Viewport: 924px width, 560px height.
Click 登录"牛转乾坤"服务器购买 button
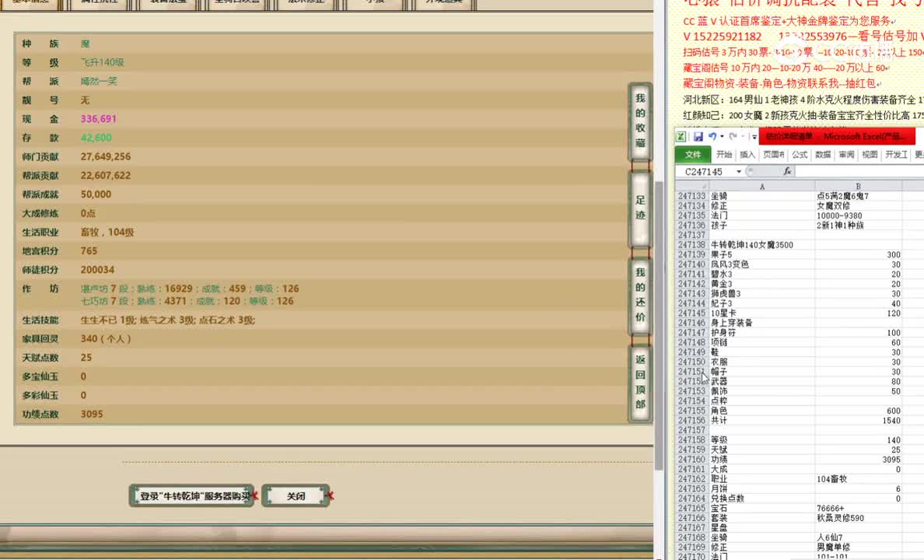(192, 496)
